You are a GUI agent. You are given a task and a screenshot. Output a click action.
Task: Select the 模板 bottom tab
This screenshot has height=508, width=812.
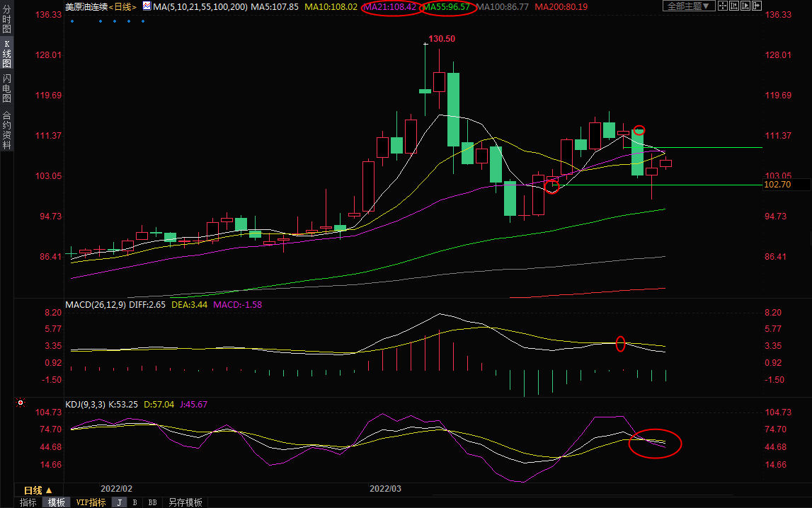pyautogui.click(x=56, y=502)
